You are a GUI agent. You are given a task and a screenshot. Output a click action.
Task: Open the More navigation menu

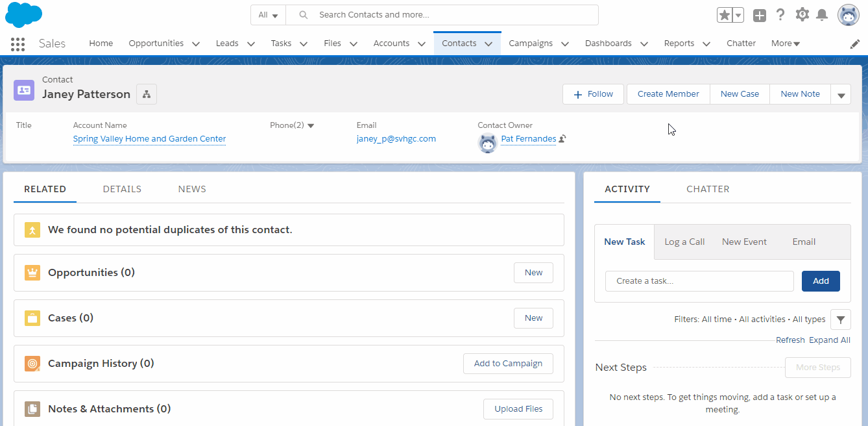(x=786, y=44)
